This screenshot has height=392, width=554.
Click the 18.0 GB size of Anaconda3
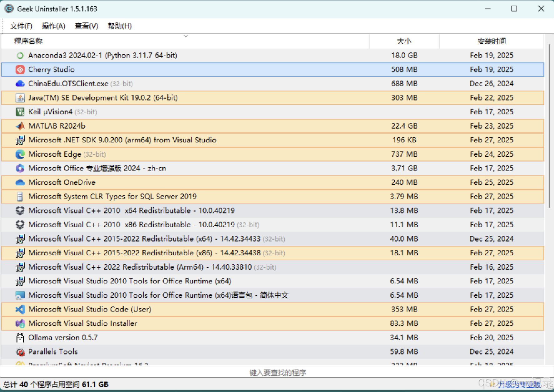tap(404, 56)
